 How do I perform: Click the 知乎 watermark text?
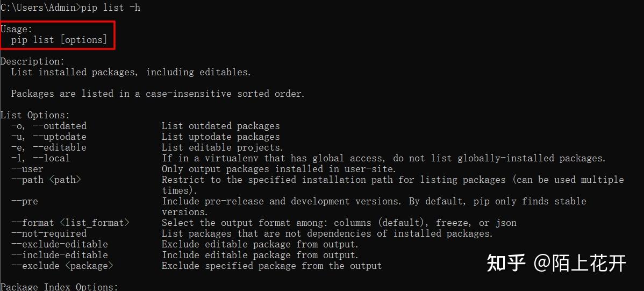click(506, 262)
